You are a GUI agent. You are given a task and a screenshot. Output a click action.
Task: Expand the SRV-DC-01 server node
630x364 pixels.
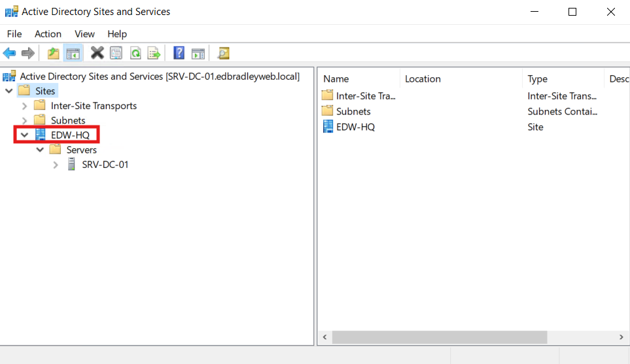56,165
